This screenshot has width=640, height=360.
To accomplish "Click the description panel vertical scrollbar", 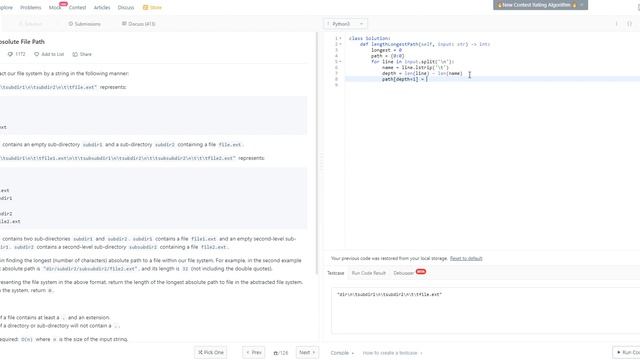I will coord(317,153).
